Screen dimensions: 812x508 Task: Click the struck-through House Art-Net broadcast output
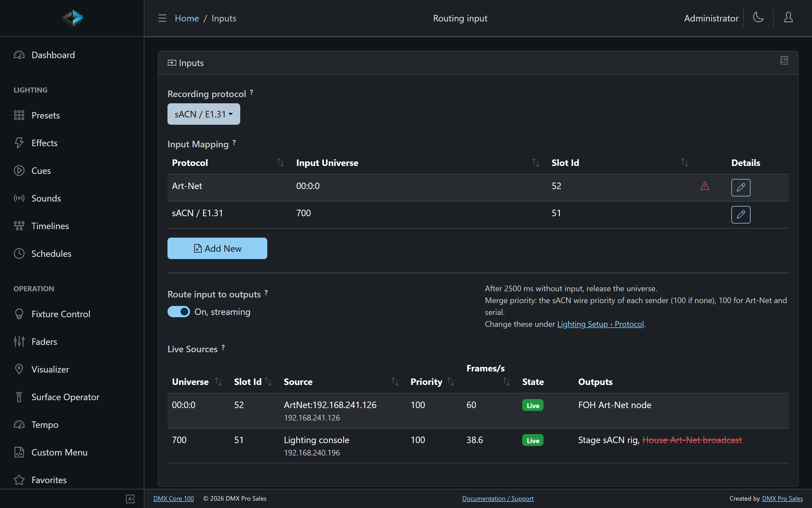(692, 440)
